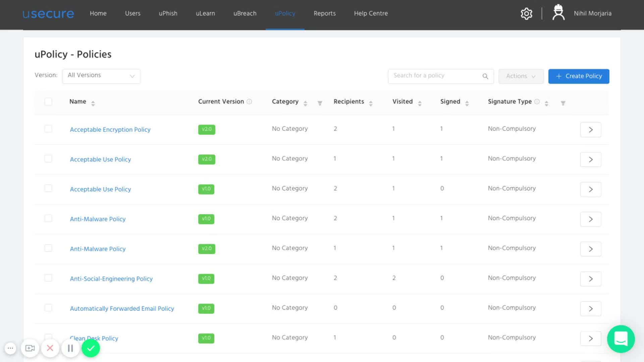
Task: Expand Anti-Social-Engineering Policy row arrow
Action: (591, 279)
